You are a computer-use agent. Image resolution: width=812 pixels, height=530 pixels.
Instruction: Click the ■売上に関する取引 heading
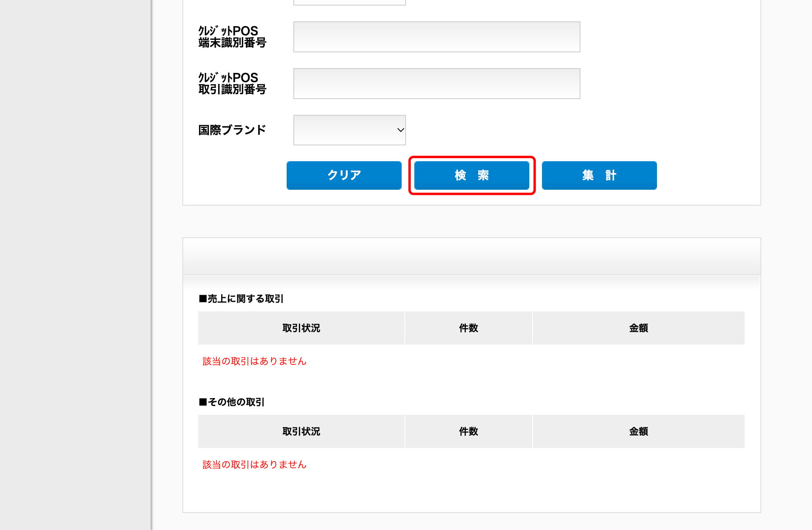[x=241, y=299]
